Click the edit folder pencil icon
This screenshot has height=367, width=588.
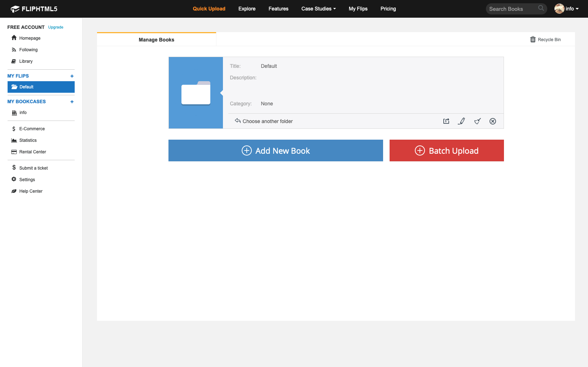[461, 121]
